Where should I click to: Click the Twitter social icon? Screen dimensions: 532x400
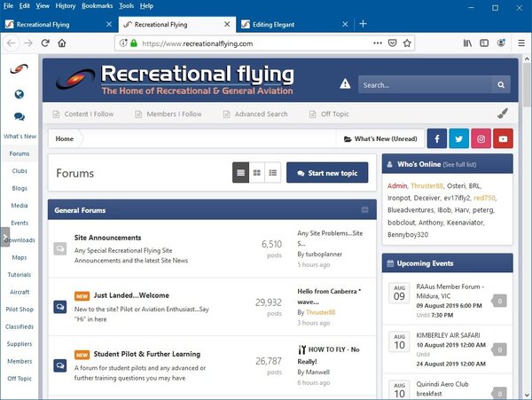459,139
